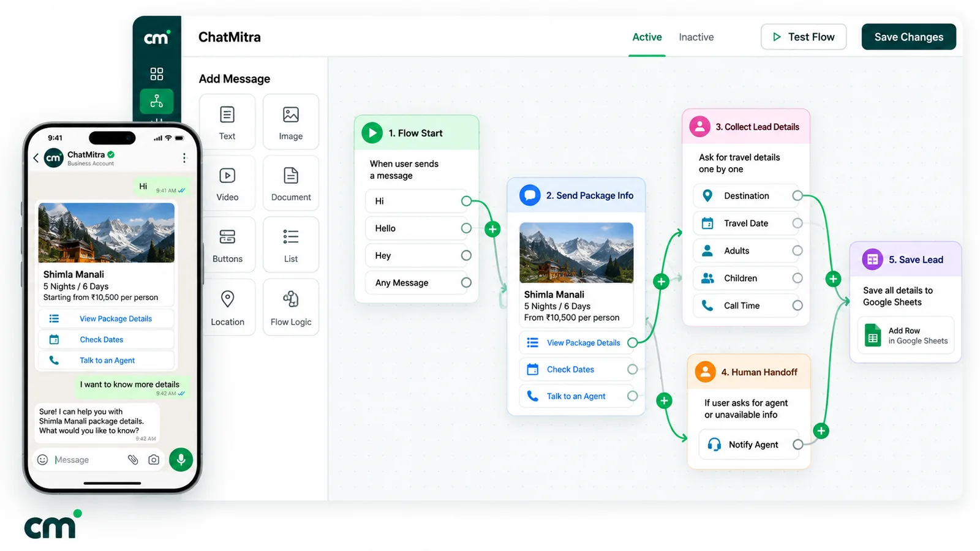
Task: Tap Talk to an Agent on phone
Action: tap(106, 361)
